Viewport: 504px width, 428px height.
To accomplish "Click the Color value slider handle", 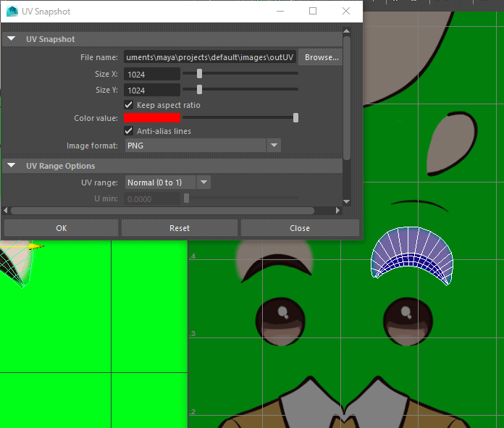I will [295, 118].
